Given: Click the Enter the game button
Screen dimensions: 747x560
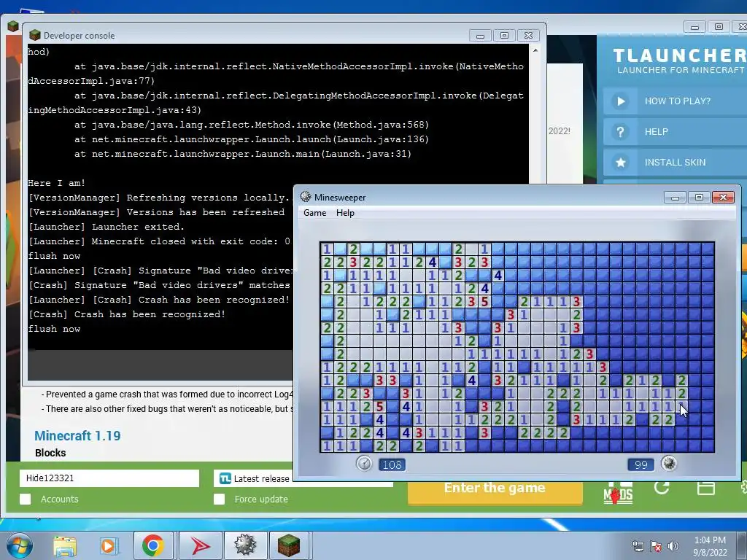Looking at the screenshot, I should pos(495,491).
